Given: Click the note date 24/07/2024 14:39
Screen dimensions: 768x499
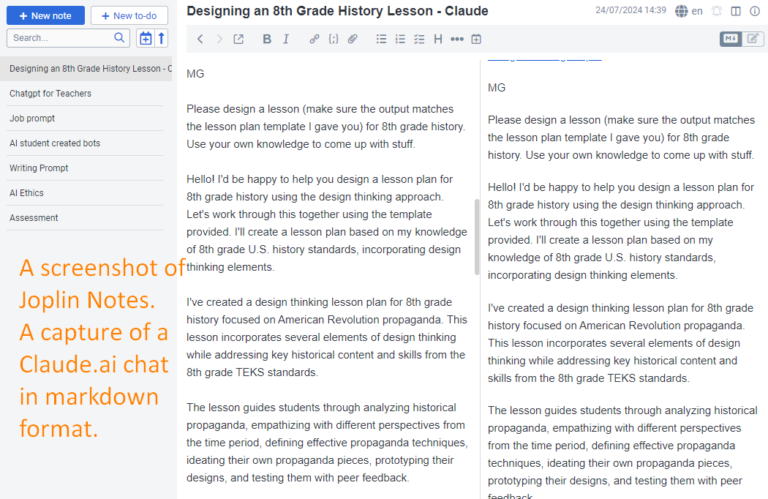Looking at the screenshot, I should point(630,10).
